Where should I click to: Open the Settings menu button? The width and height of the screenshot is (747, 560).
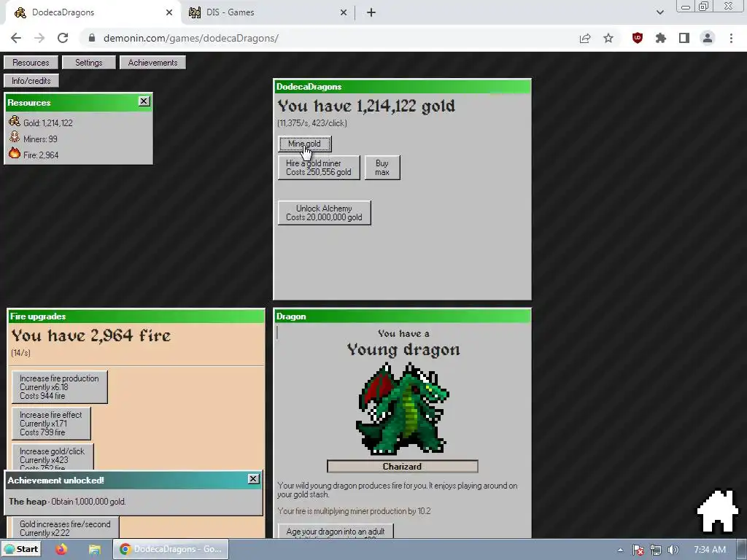coord(88,63)
